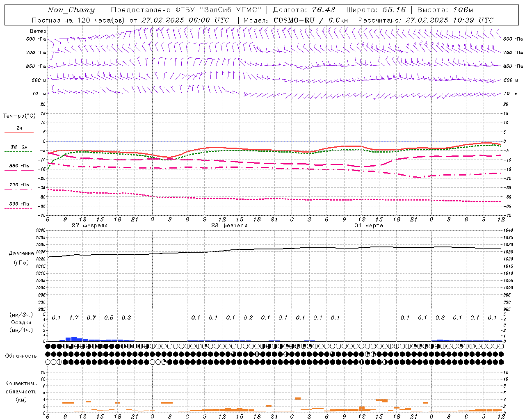Click the Рассчитано: 27.02.2025 10:39 UTC timestamp

point(426,20)
